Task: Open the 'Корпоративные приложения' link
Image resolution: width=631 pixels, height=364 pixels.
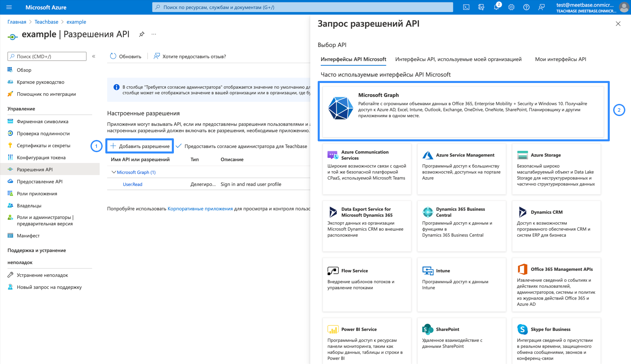Action: coord(200,208)
